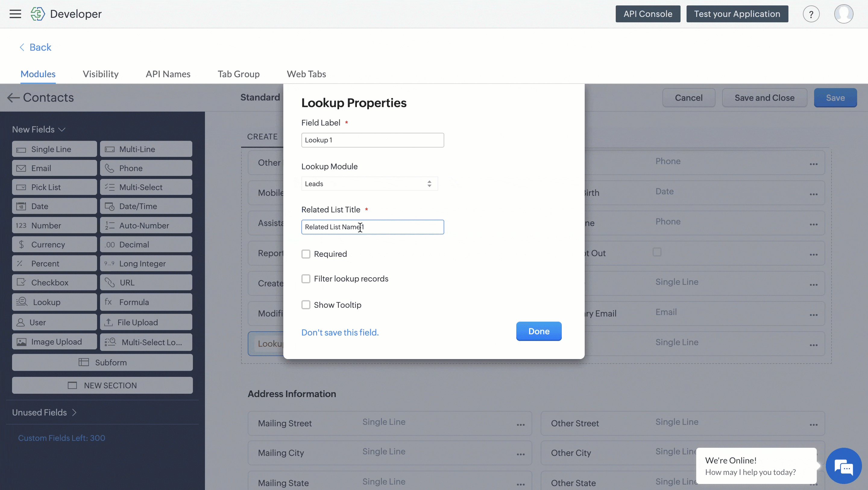Image resolution: width=868 pixels, height=490 pixels.
Task: Enable the Required checkbox
Action: point(306,254)
